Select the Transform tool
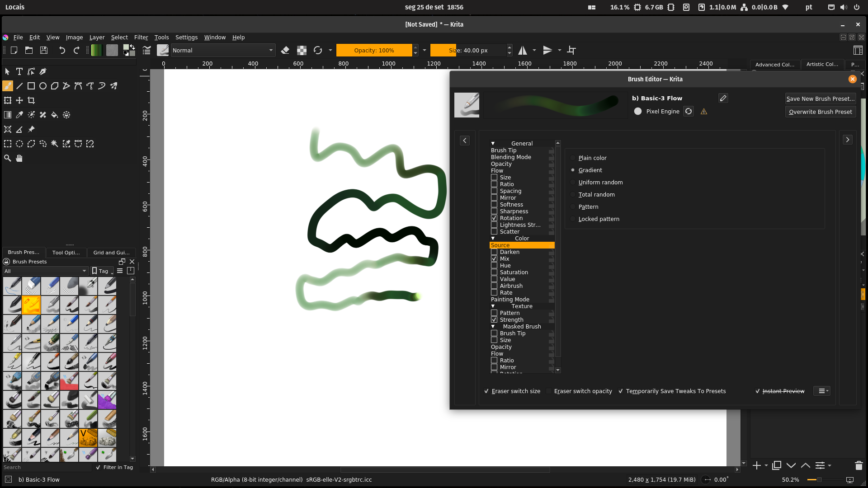The width and height of the screenshot is (868, 488). coord(7,100)
